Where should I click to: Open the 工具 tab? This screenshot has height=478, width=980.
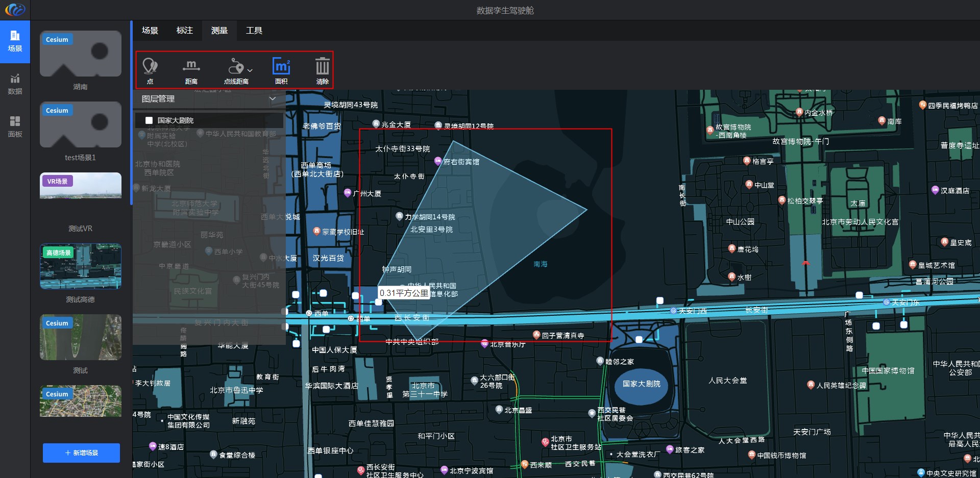(x=254, y=31)
